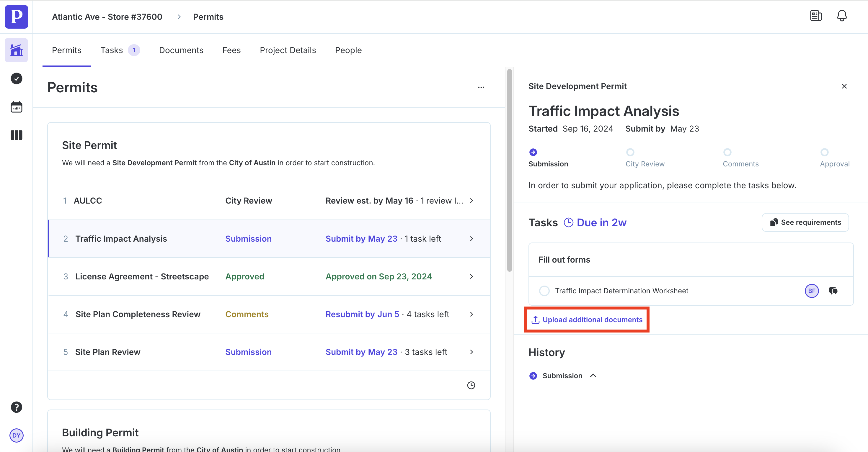Switch to the Documents tab
This screenshot has height=452, width=868.
[181, 50]
